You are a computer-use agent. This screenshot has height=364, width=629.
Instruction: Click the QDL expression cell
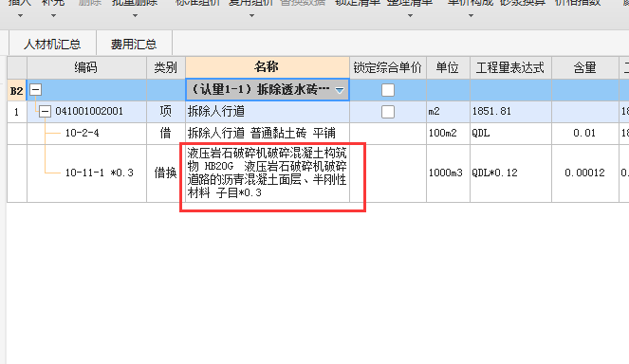pyautogui.click(x=510, y=133)
